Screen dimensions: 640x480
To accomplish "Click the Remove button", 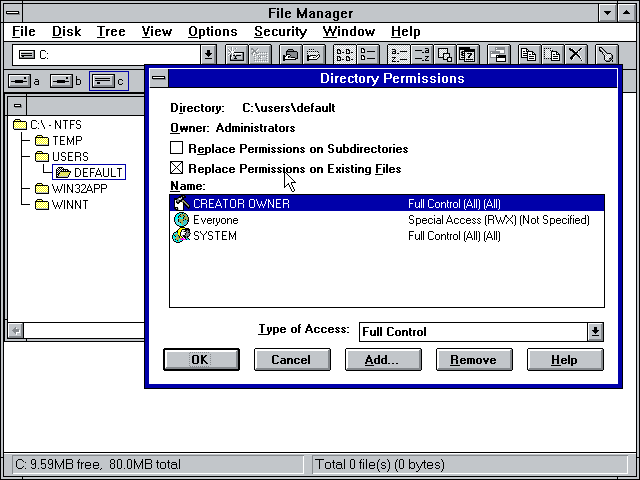I will (x=474, y=360).
